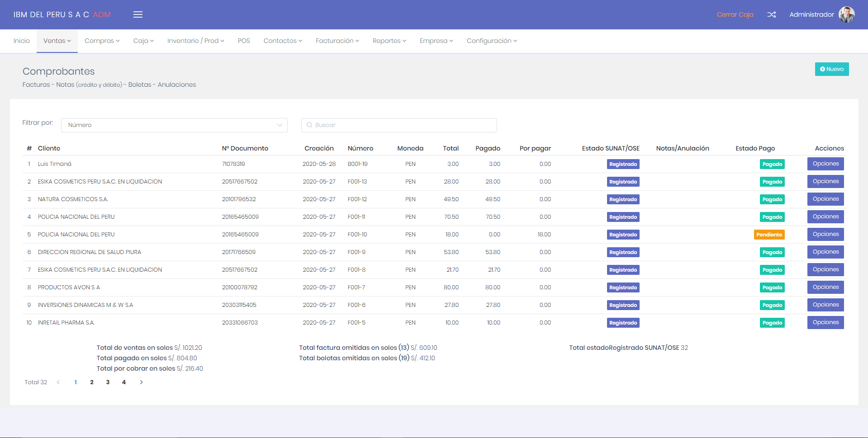Click the previous page left arrow
The image size is (868, 438).
point(58,382)
